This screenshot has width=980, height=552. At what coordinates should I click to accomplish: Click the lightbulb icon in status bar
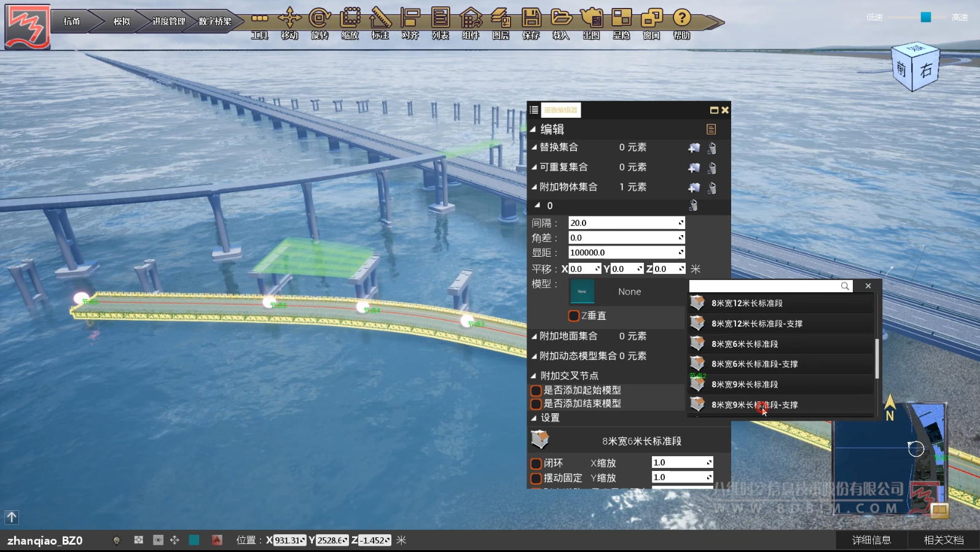coord(117,540)
